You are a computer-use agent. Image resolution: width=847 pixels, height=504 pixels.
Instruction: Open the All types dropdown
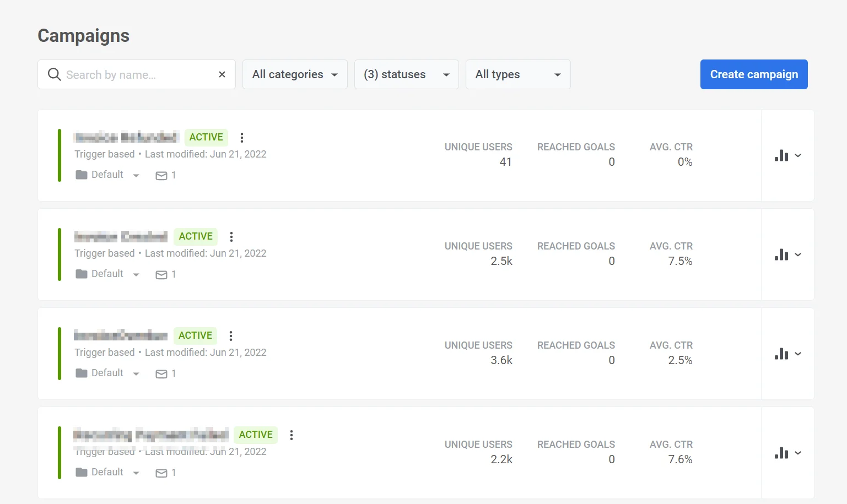pyautogui.click(x=517, y=74)
